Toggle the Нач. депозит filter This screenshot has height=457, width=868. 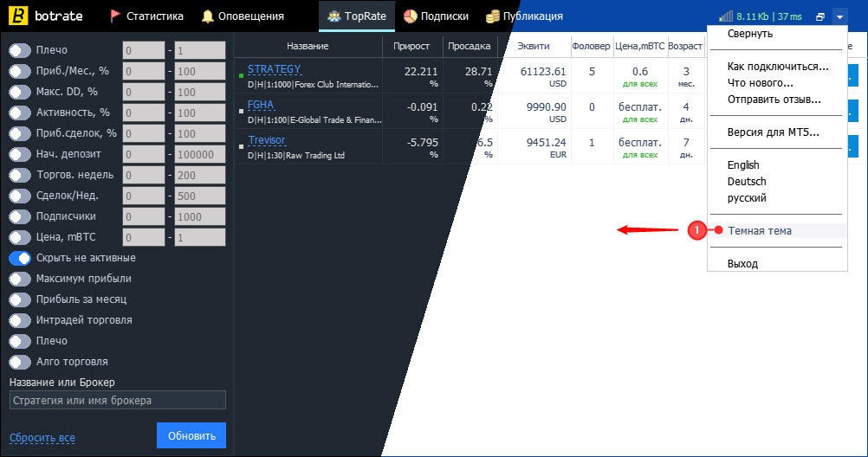(20, 154)
